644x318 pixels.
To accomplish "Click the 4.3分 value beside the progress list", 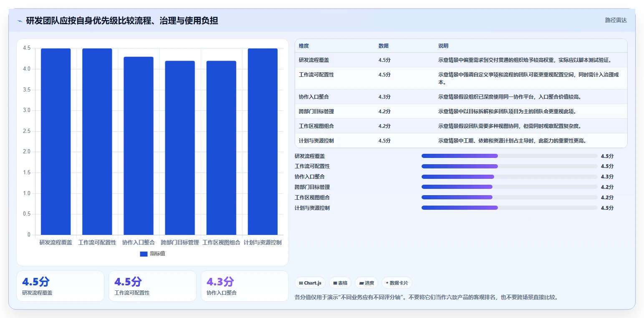I will pos(607,177).
